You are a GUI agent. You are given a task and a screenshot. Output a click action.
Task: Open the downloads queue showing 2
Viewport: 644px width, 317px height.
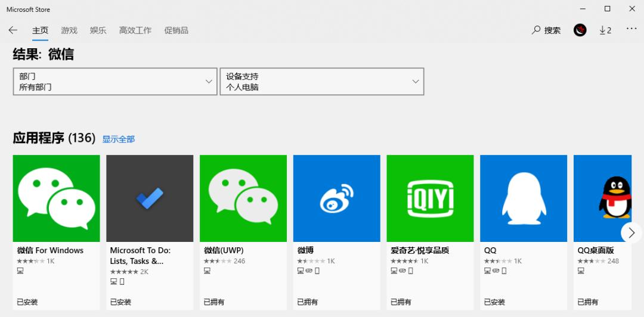(605, 30)
